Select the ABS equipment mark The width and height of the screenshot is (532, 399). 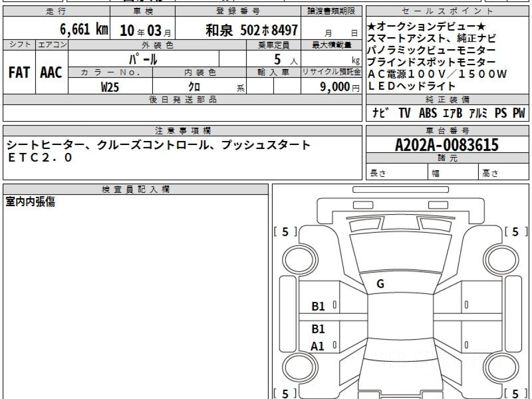pyautogui.click(x=428, y=113)
